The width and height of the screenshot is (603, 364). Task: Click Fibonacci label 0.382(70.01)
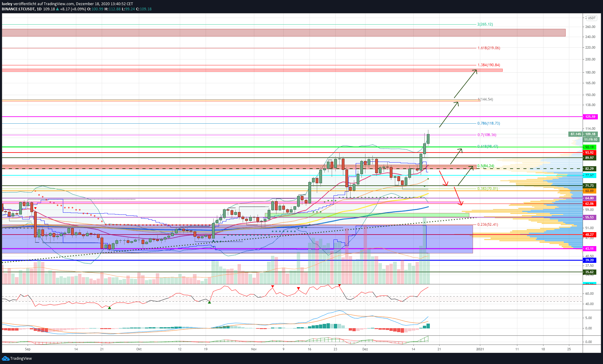click(x=487, y=189)
